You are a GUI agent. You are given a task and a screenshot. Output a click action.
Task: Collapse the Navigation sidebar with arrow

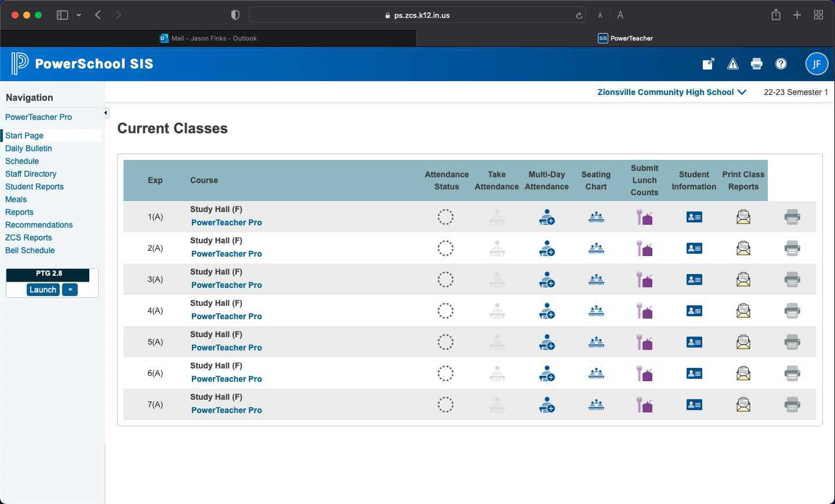(x=106, y=112)
